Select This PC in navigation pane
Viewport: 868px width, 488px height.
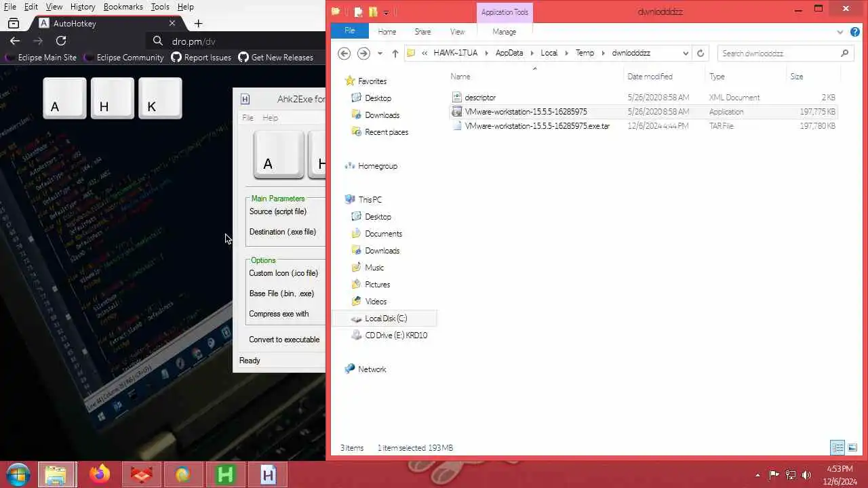pyautogui.click(x=370, y=200)
